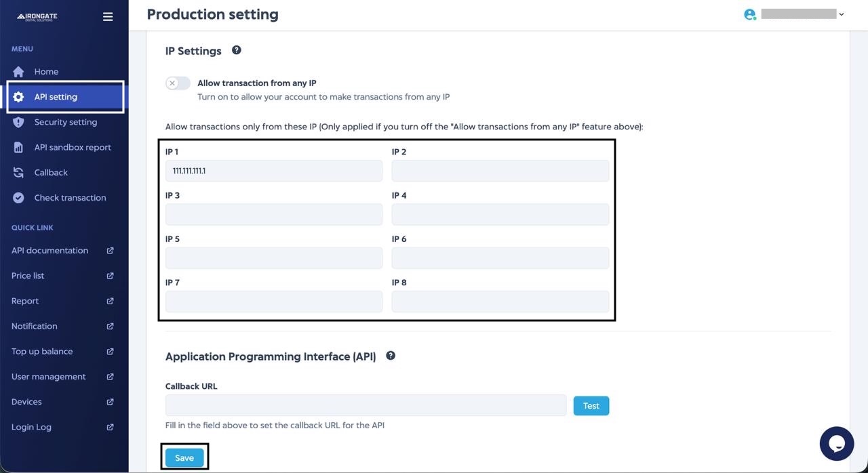This screenshot has width=868, height=473.
Task: Select the API setting gear icon
Action: coord(19,96)
